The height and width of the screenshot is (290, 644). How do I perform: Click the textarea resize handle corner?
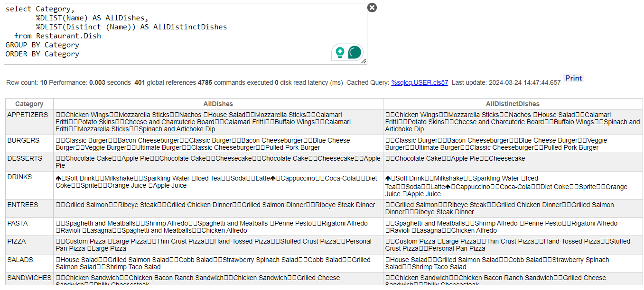click(364, 61)
